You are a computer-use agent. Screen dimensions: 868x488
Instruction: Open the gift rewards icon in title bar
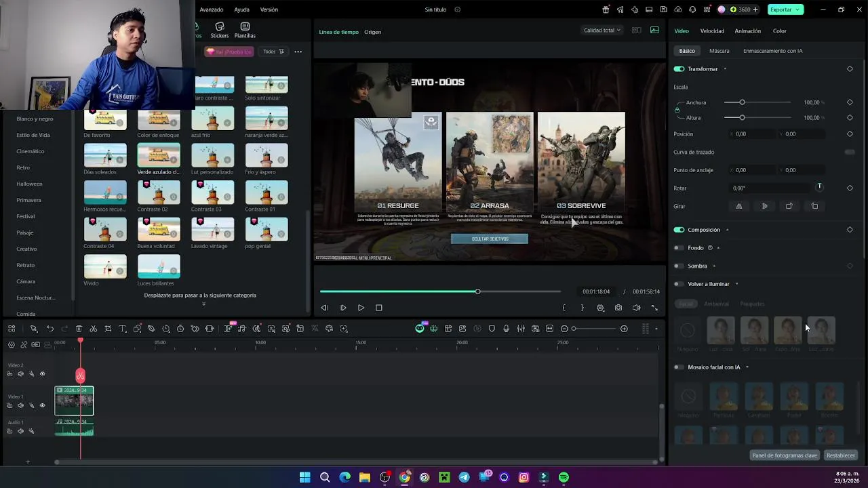[606, 9]
